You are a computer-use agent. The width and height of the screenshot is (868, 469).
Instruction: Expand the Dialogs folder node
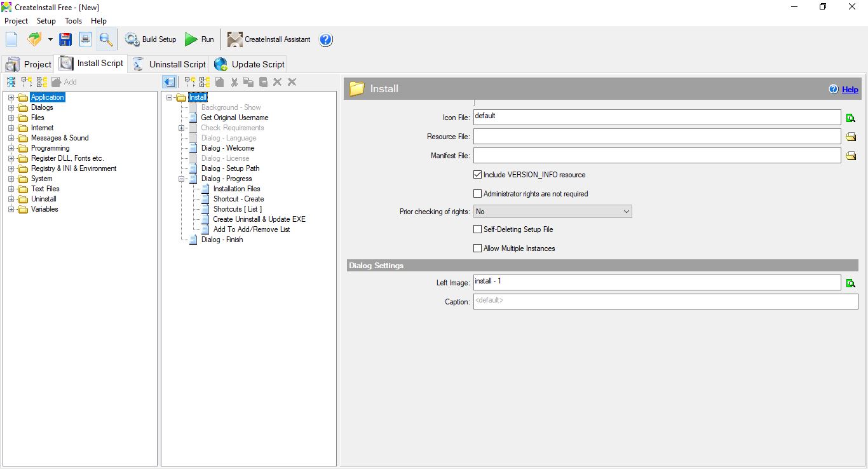point(11,107)
